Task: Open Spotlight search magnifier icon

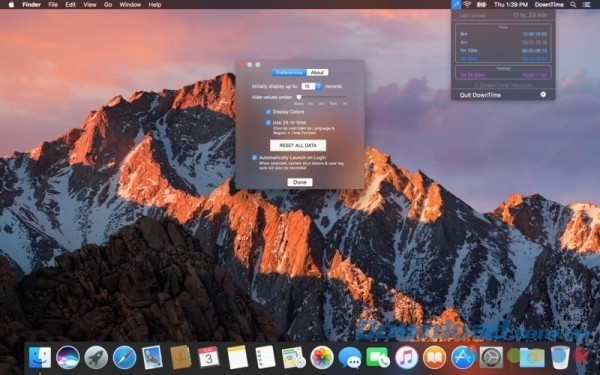Action: 573,5
